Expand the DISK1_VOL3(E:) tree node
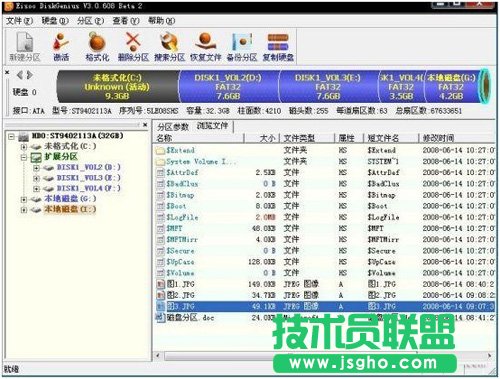 [36, 179]
